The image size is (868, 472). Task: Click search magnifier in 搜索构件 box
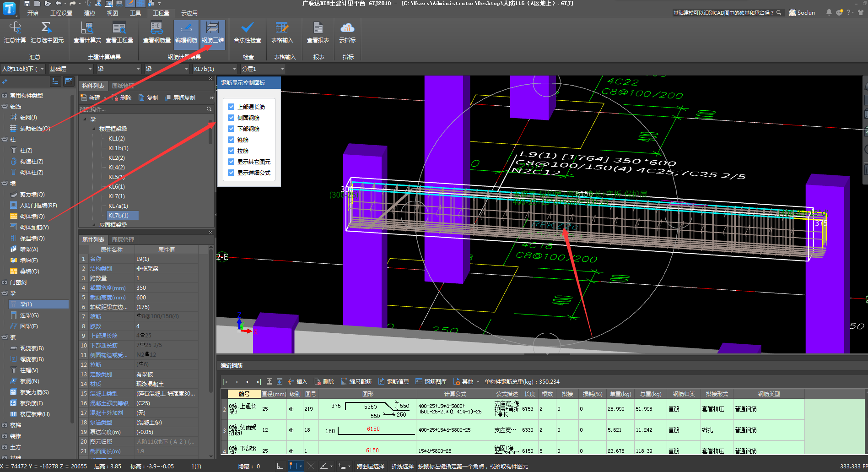(x=209, y=109)
